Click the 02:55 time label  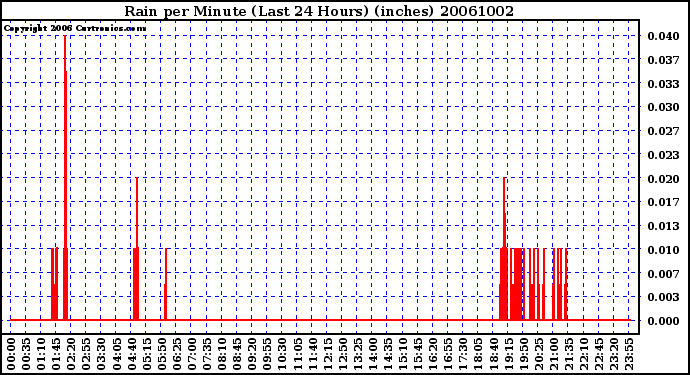click(86, 354)
